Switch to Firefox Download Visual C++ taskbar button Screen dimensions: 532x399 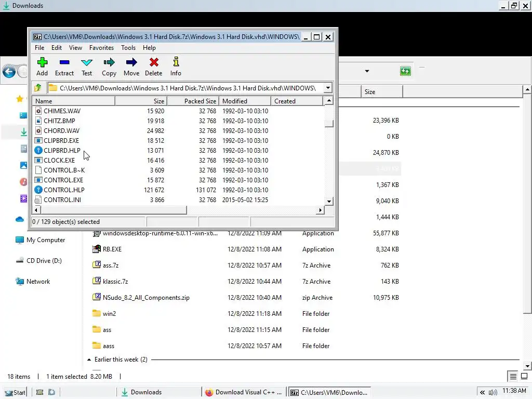(x=244, y=392)
